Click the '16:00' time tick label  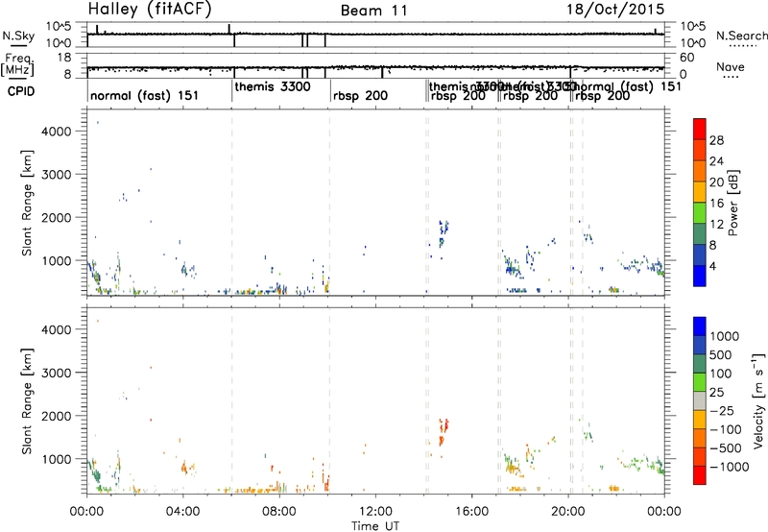(471, 512)
